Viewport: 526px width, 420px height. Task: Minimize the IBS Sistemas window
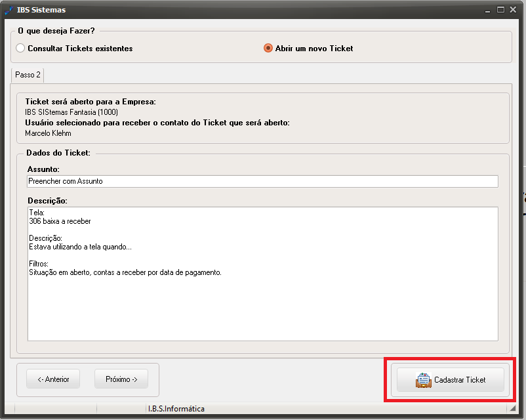487,10
